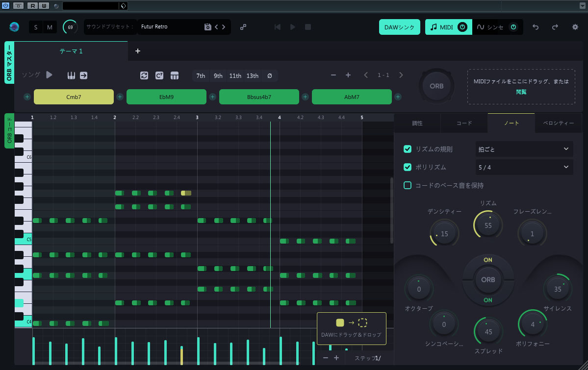
Task: Click the export arrow icon next to keyboard
Action: point(83,75)
